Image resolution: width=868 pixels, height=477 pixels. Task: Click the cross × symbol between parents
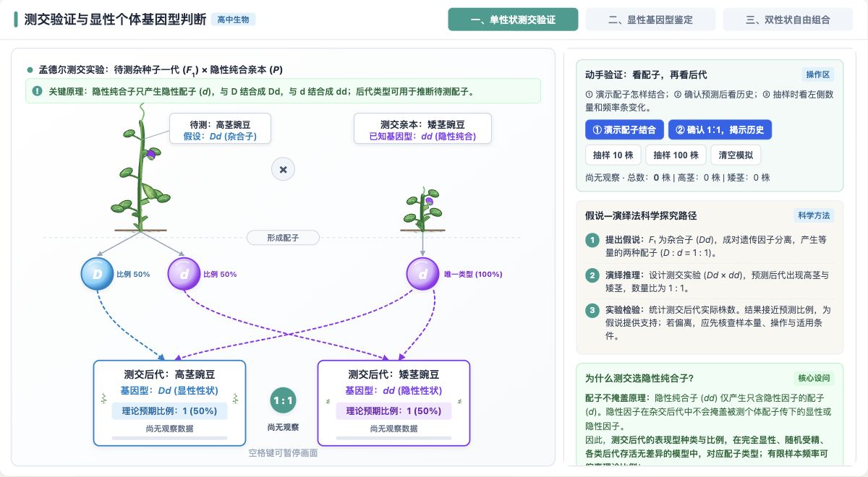coord(283,169)
